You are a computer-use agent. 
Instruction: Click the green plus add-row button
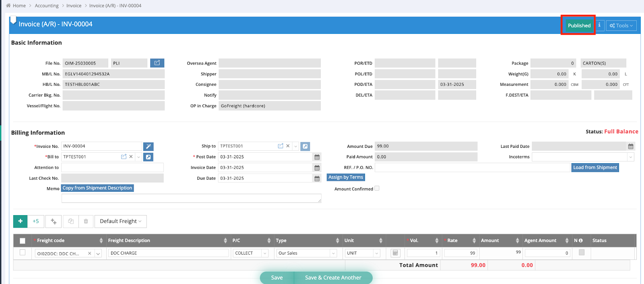(21, 221)
